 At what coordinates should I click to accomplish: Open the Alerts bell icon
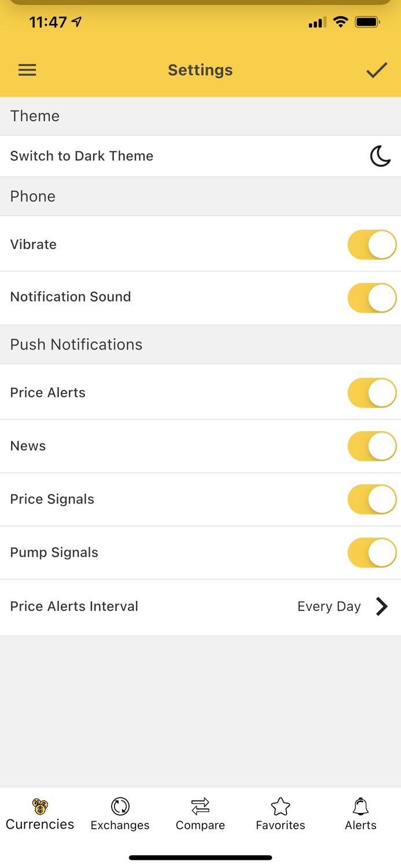[360, 807]
